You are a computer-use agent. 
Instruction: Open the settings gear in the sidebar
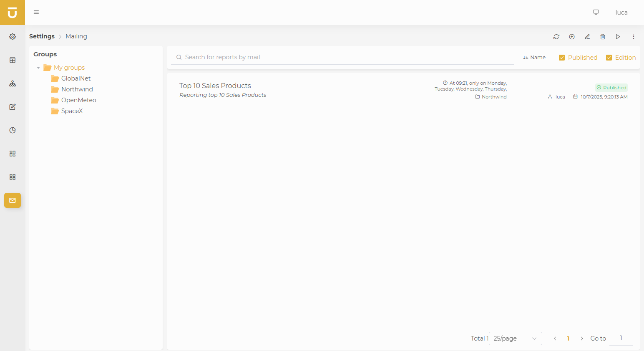(12, 37)
